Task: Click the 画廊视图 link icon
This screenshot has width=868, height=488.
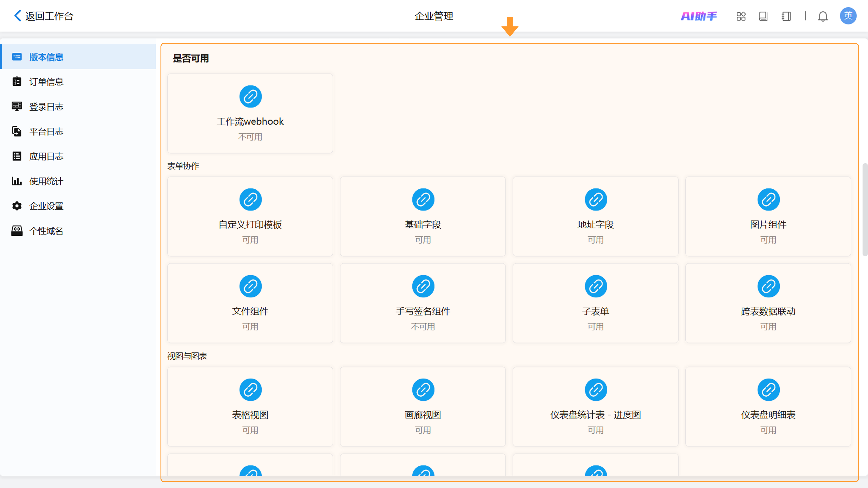Action: 423,390
